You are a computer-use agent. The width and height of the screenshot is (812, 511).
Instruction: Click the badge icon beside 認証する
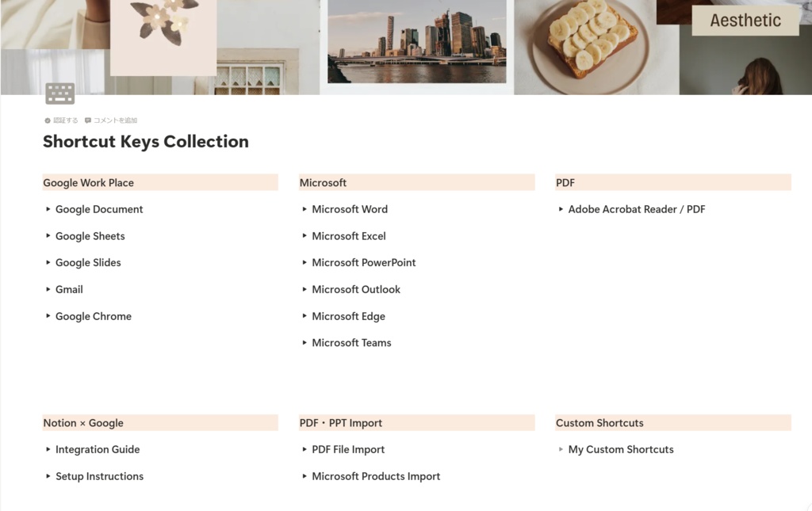47,120
